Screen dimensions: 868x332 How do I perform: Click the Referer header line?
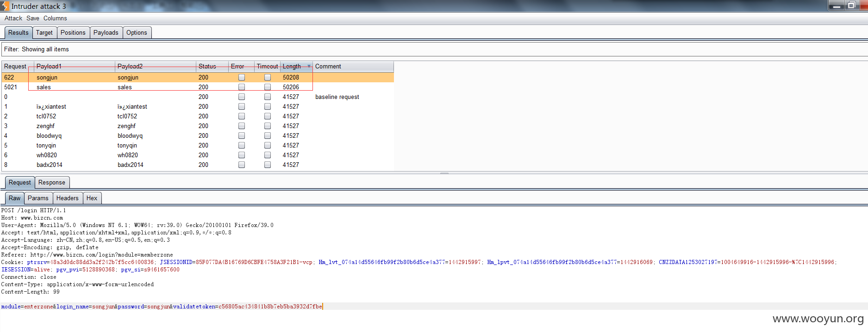87,255
